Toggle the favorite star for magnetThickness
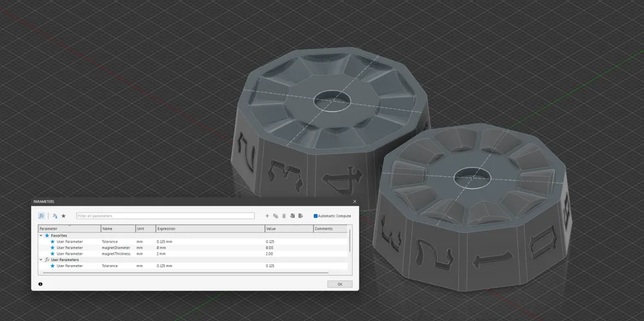 53,253
